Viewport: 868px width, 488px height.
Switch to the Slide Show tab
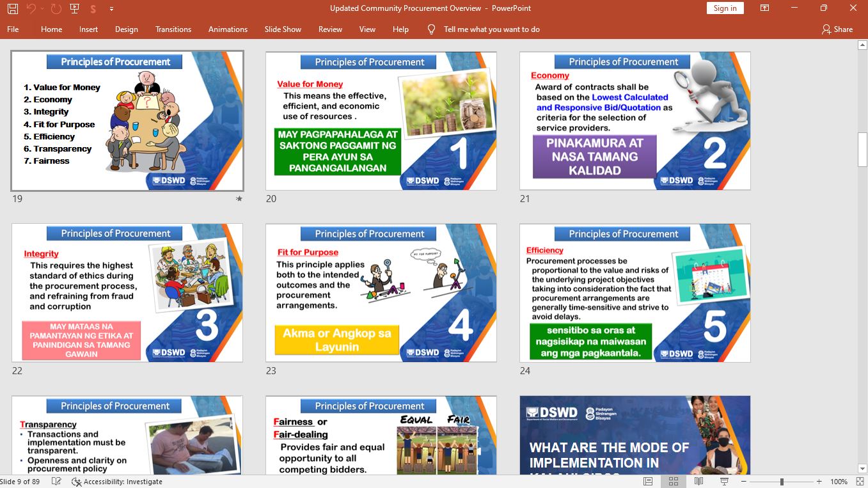point(283,29)
